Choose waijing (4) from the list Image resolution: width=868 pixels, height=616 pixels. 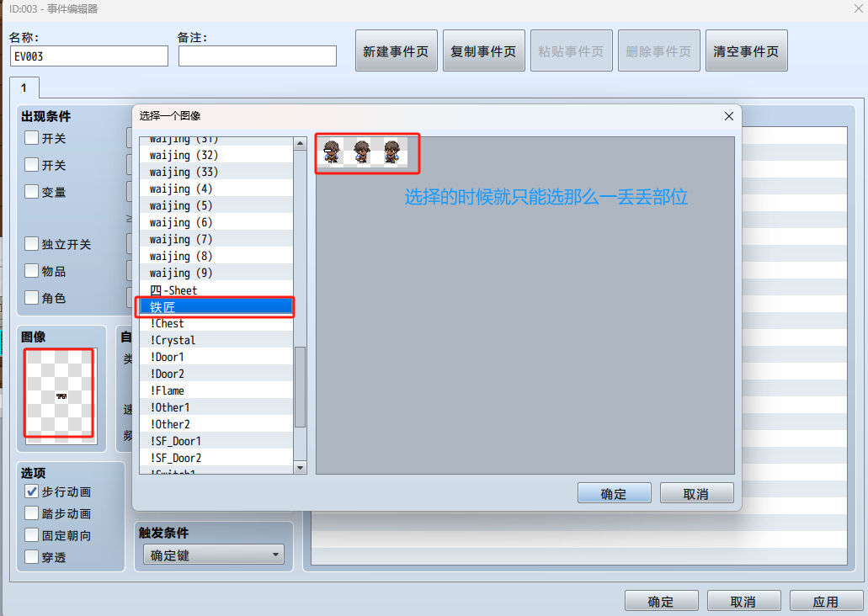pos(216,189)
